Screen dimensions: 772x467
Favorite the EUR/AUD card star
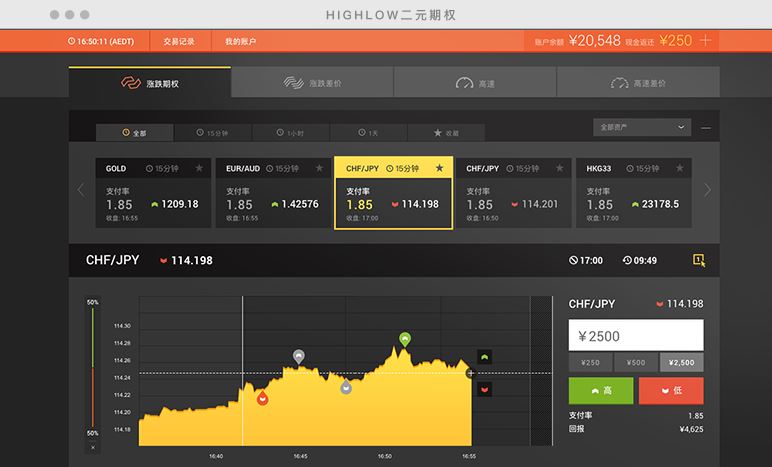[x=319, y=168]
